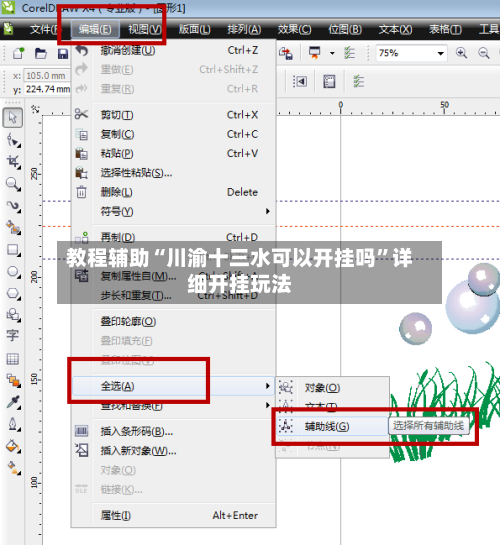Image resolution: width=500 pixels, height=545 pixels.
Task: Open the 75% zoom level dropdown
Action: (440, 54)
